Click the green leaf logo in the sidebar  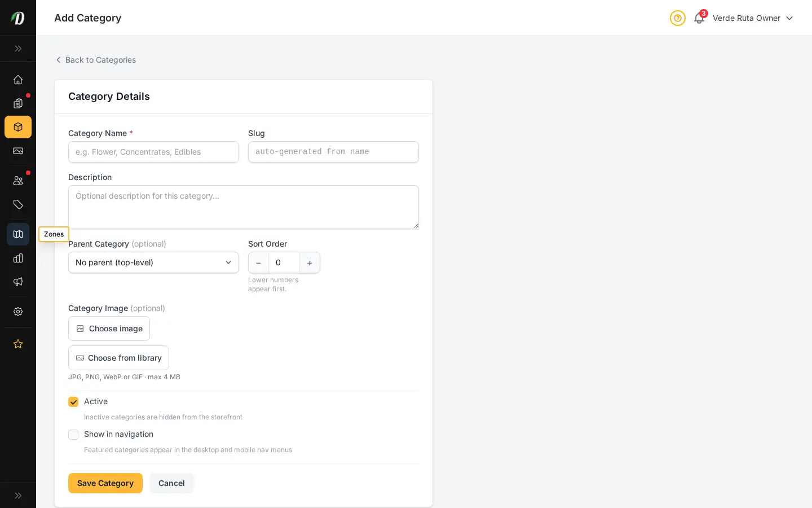pyautogui.click(x=18, y=18)
